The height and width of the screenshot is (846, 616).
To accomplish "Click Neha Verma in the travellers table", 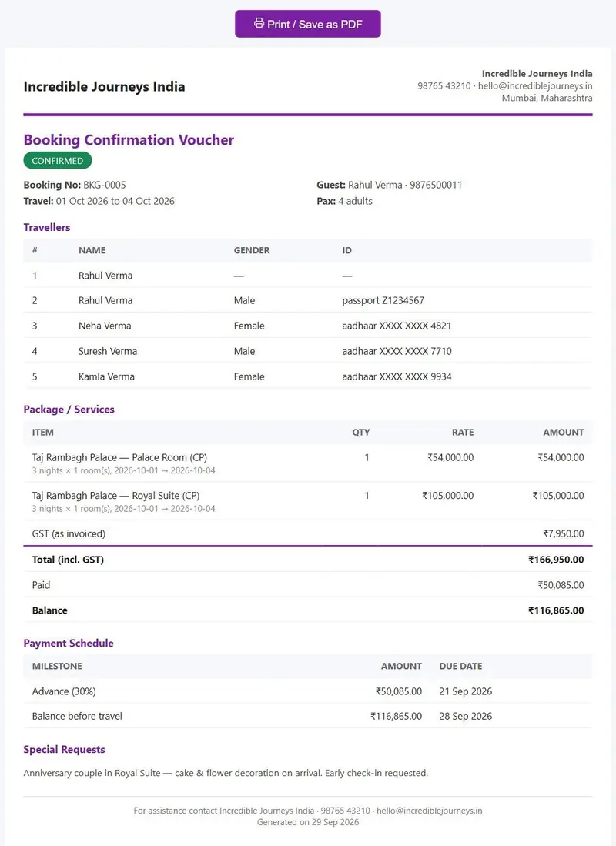I will (x=105, y=326).
